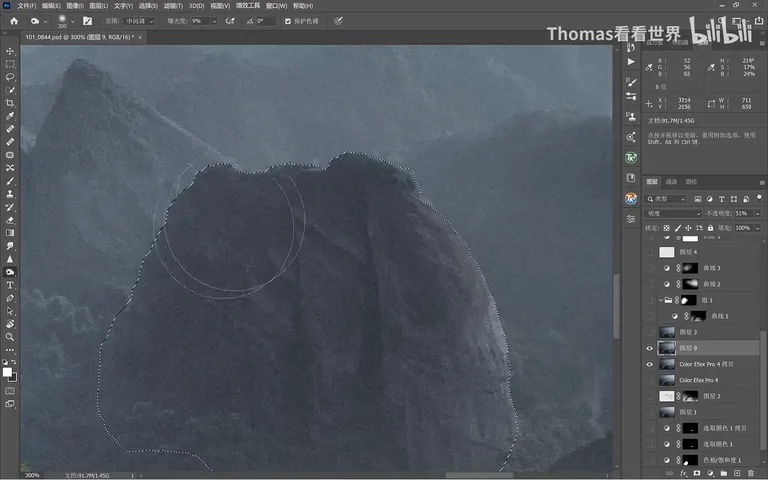768x480 pixels.
Task: Hide the Color Efex Pro 4 拷贝 layer
Action: [x=649, y=364]
